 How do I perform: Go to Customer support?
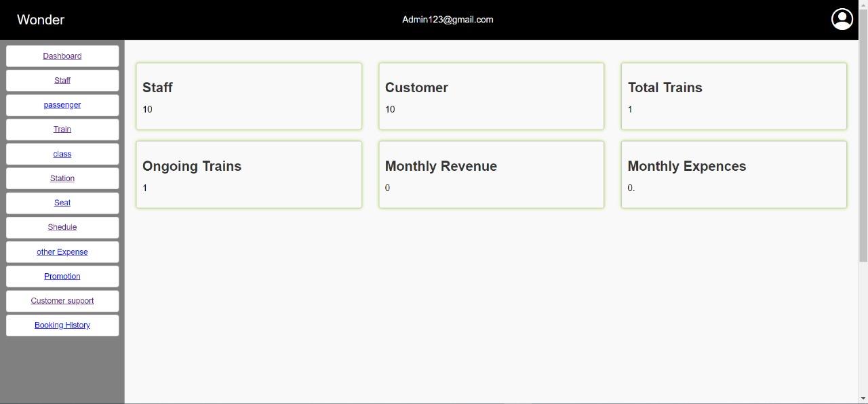[62, 301]
